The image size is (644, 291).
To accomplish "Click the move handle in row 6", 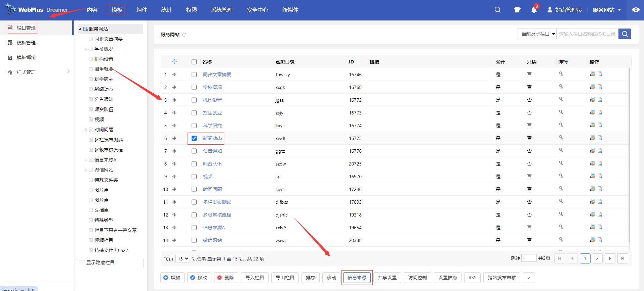I will (174, 138).
